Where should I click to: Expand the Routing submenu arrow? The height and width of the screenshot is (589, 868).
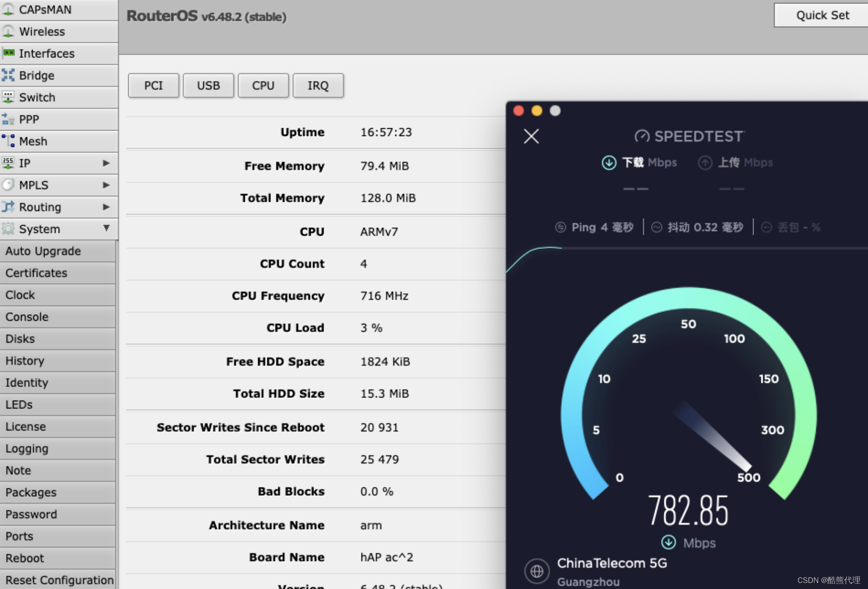[106, 207]
